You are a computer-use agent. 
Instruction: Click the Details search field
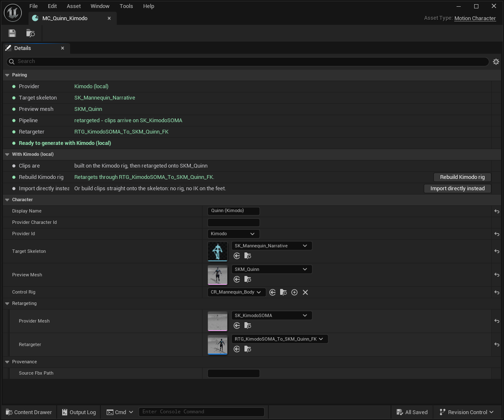[248, 62]
